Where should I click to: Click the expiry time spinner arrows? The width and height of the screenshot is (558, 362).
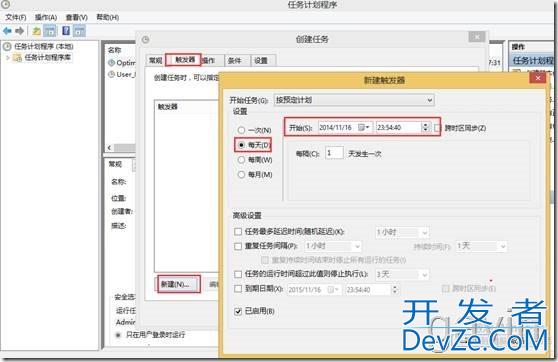[394, 290]
